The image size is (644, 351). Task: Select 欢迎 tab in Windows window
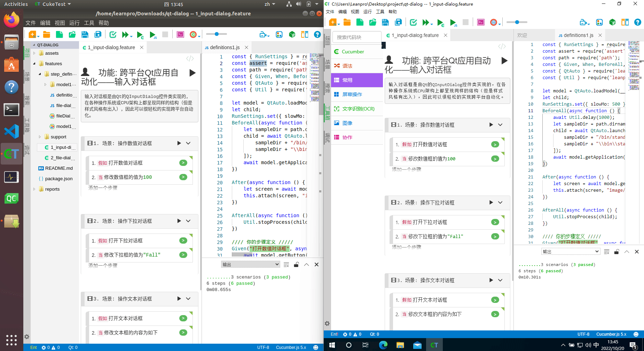coord(522,35)
